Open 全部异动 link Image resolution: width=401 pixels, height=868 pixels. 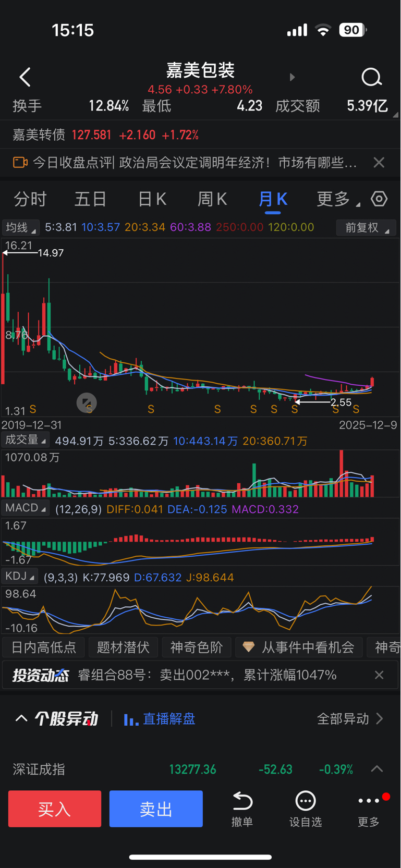[x=350, y=719]
